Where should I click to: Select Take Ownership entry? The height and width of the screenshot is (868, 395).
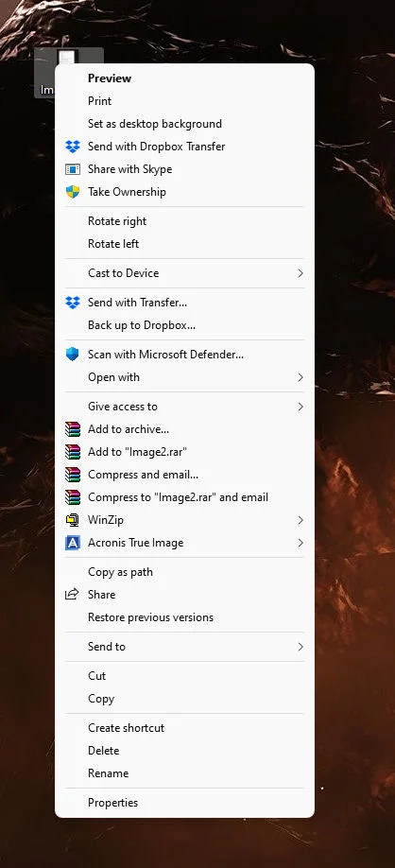(185, 192)
